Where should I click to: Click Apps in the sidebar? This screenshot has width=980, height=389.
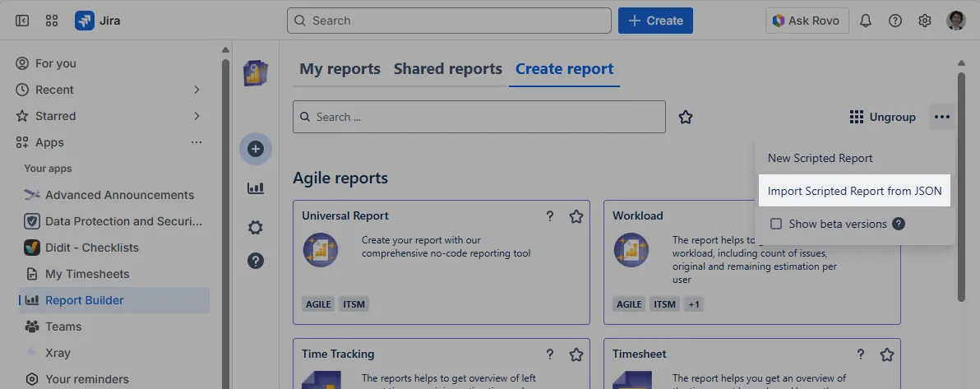coord(49,142)
